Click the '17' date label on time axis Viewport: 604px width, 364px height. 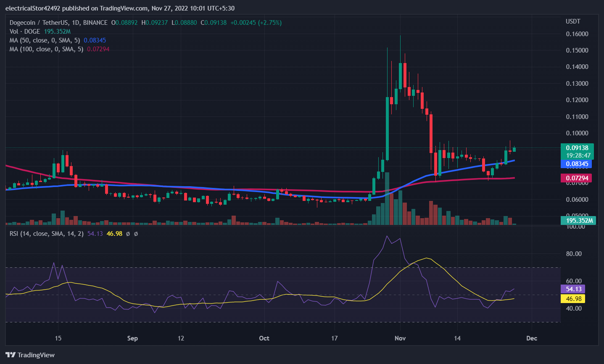tap(334, 338)
